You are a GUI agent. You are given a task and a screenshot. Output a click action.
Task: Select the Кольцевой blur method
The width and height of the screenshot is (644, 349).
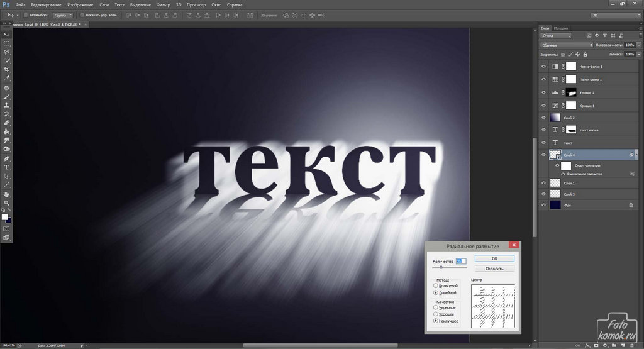(x=436, y=286)
